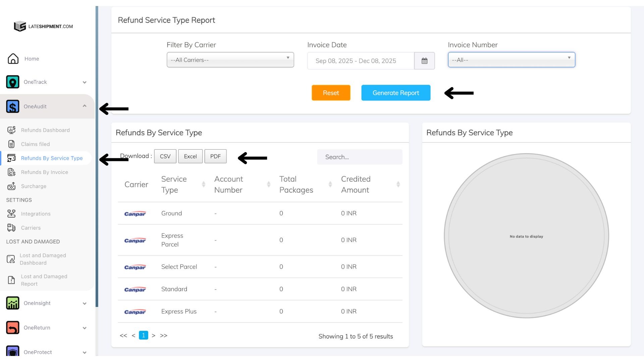Click the OneInsight chart icon
The height and width of the screenshot is (362, 644).
click(13, 303)
